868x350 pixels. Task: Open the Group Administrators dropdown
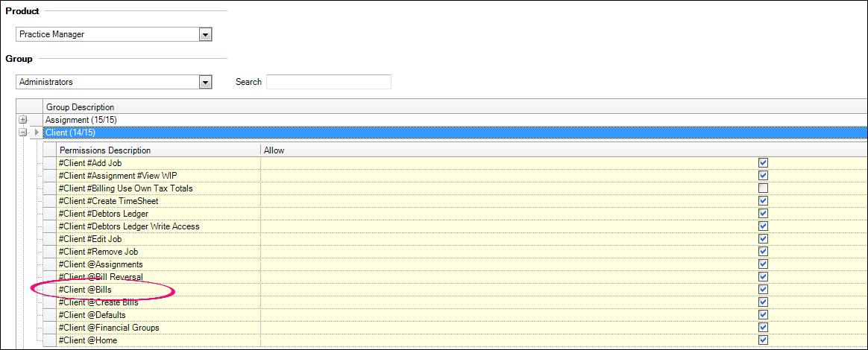[x=205, y=82]
